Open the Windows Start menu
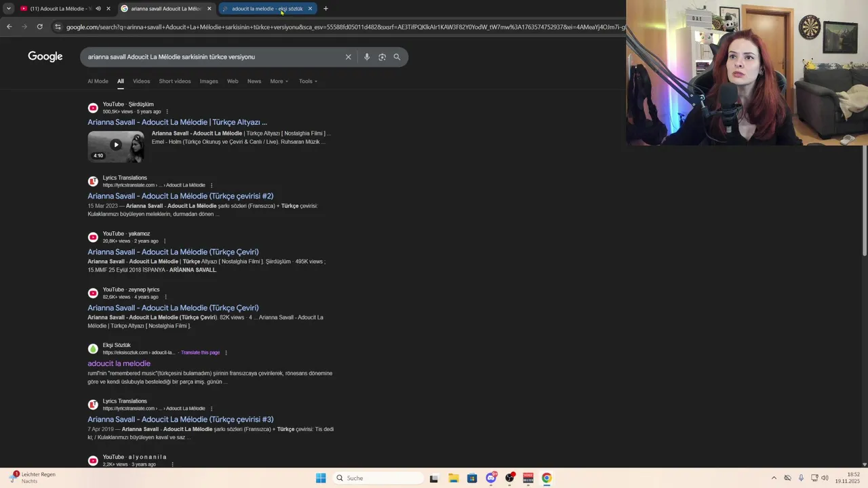 [x=321, y=478]
